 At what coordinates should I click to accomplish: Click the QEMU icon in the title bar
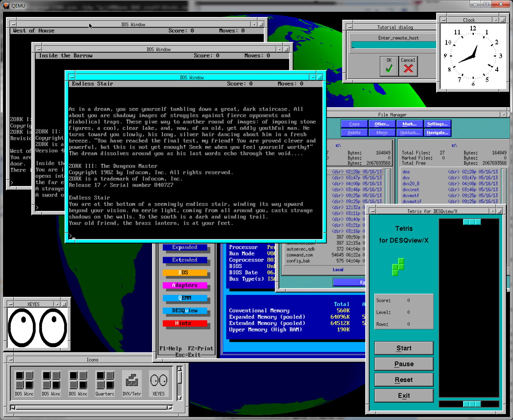point(6,6)
